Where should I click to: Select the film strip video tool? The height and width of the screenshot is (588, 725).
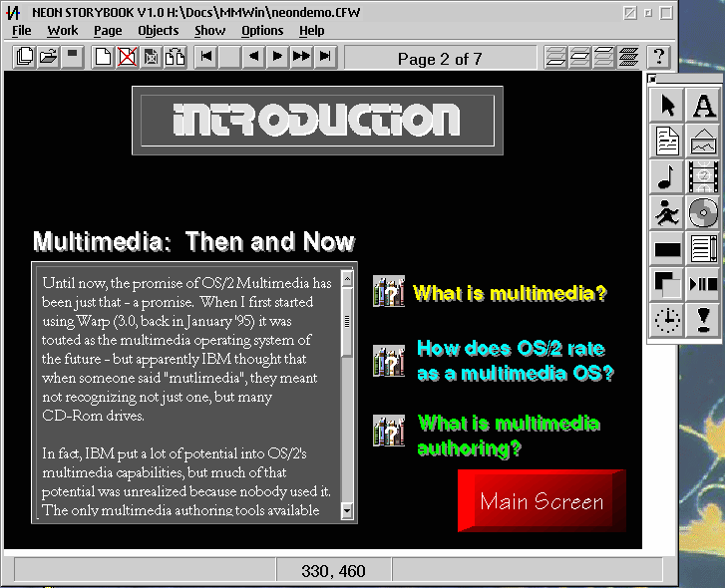tap(703, 177)
